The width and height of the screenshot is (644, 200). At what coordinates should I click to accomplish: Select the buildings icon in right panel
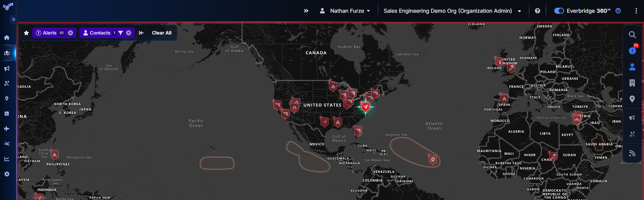[632, 83]
